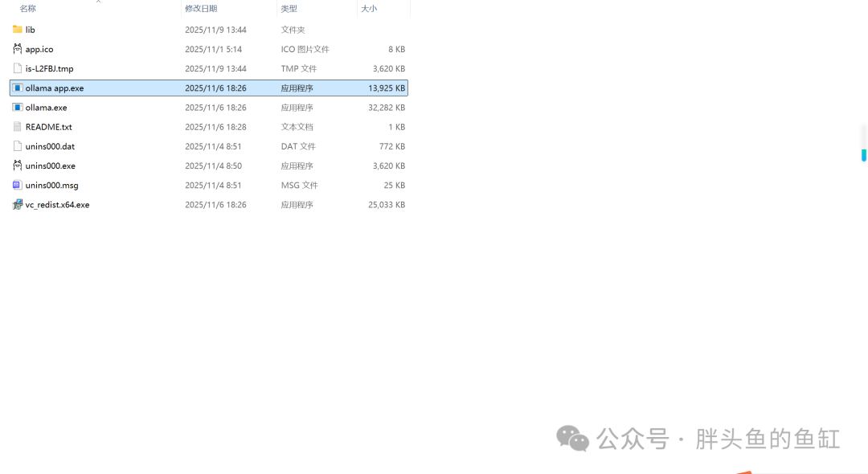The width and height of the screenshot is (868, 474).
Task: Click the name "ollama app.exe"
Action: pos(55,88)
